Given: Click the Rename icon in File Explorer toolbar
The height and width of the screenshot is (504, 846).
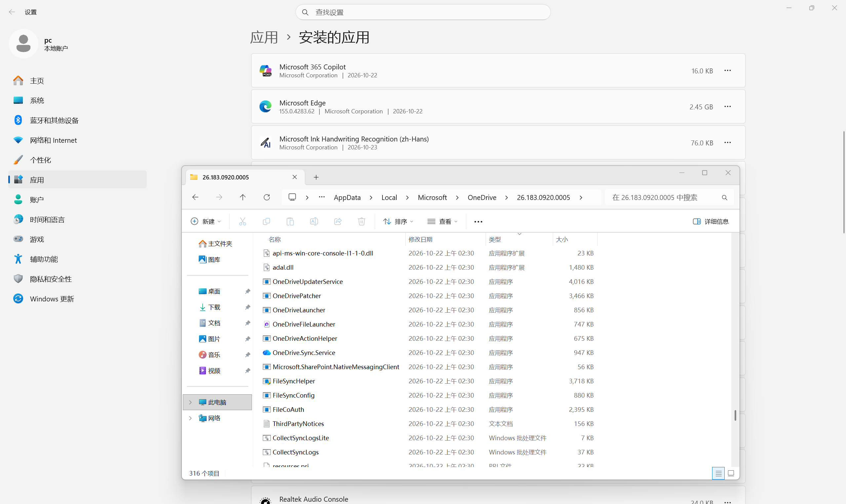Looking at the screenshot, I should [314, 221].
